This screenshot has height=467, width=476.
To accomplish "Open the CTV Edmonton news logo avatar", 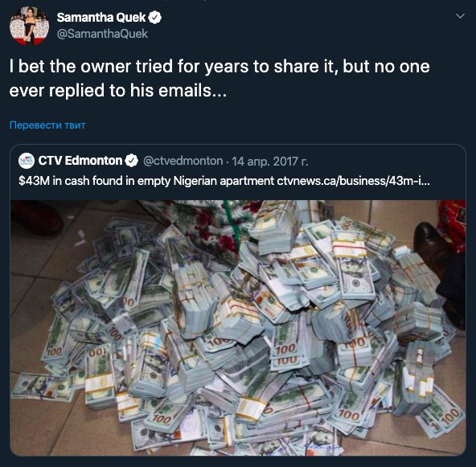I will click(27, 161).
